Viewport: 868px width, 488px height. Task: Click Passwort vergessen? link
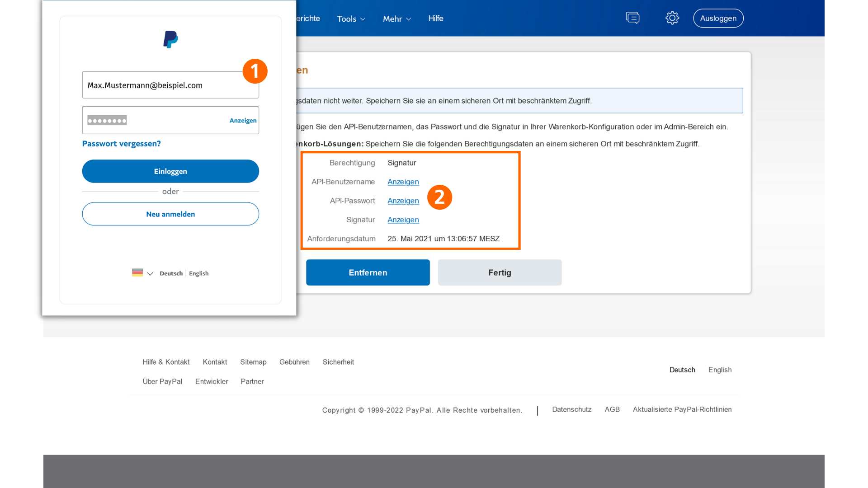click(121, 144)
